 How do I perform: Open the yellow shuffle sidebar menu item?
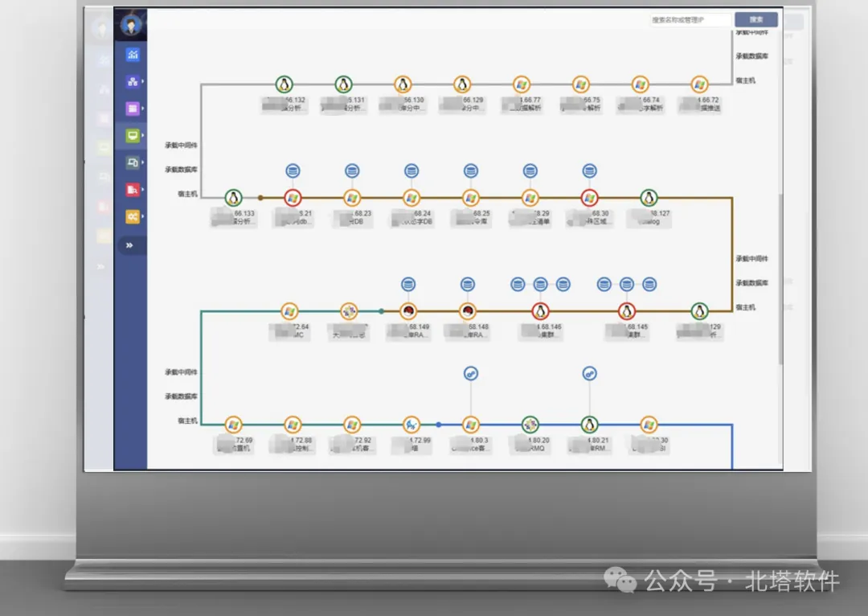coord(133,216)
